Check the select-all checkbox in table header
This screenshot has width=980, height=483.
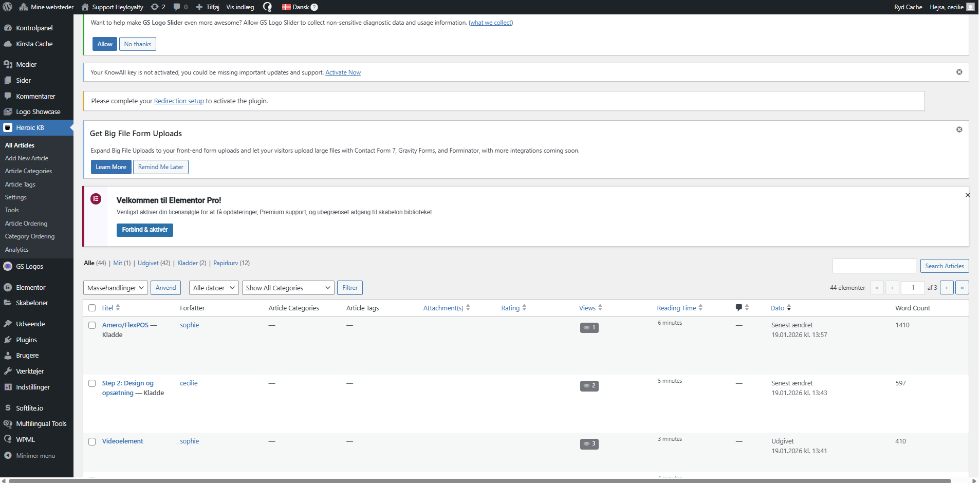point(92,308)
